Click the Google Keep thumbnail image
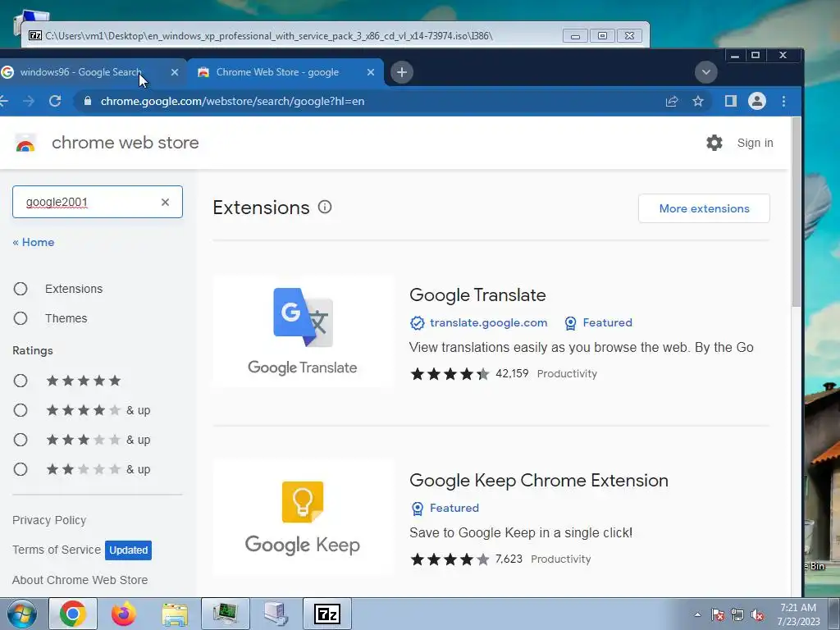Viewport: 840px width, 630px height. pyautogui.click(x=303, y=517)
